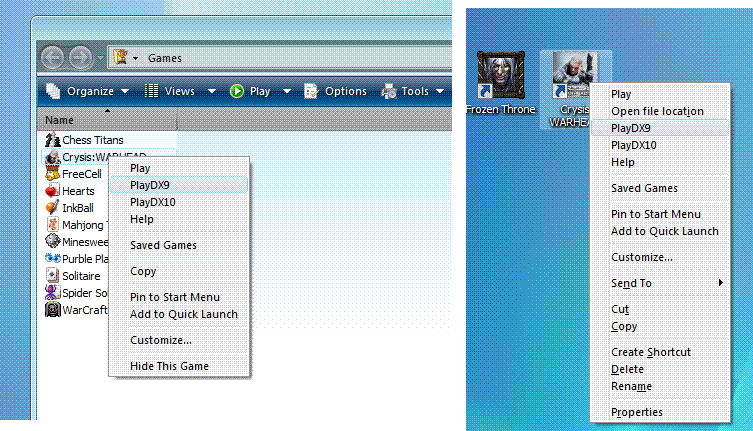Click the Back navigation arrow in Games window
Viewport: 753px width, 431px height.
[52, 58]
